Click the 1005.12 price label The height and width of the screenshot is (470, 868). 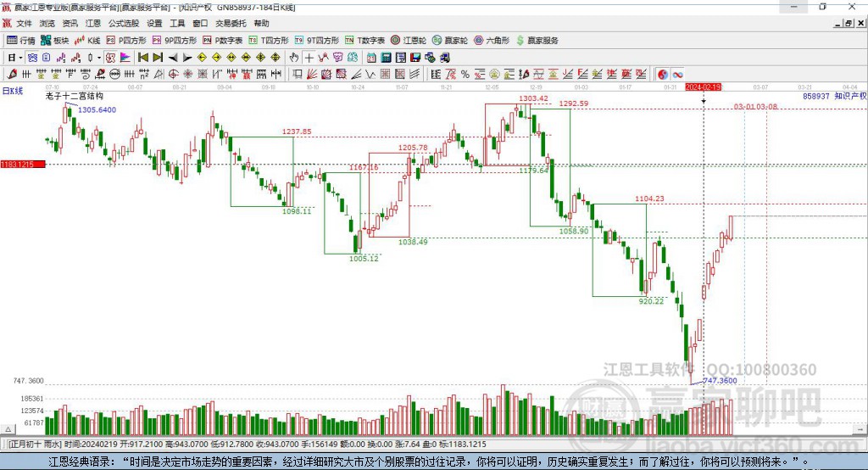(364, 258)
